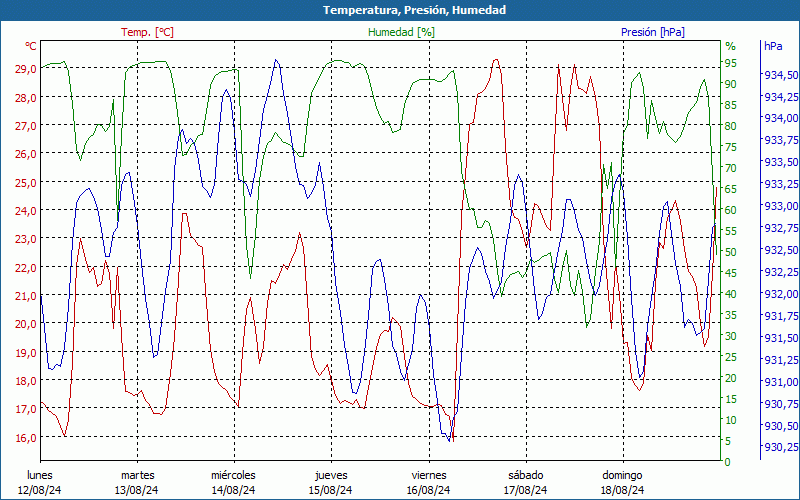Screen dimensions: 800x500
Task: Click the 50 humidity axis value
Action: coord(731,252)
